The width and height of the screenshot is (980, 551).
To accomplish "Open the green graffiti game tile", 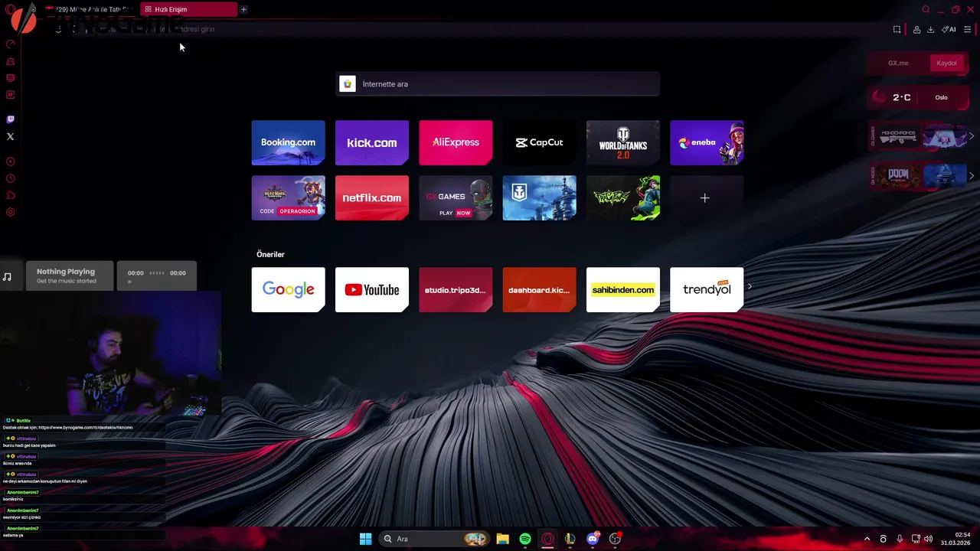I will click(623, 197).
